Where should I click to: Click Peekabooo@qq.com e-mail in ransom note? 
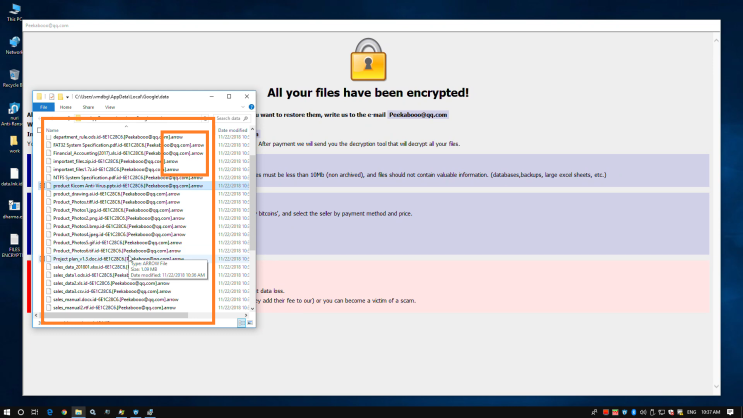pyautogui.click(x=418, y=115)
